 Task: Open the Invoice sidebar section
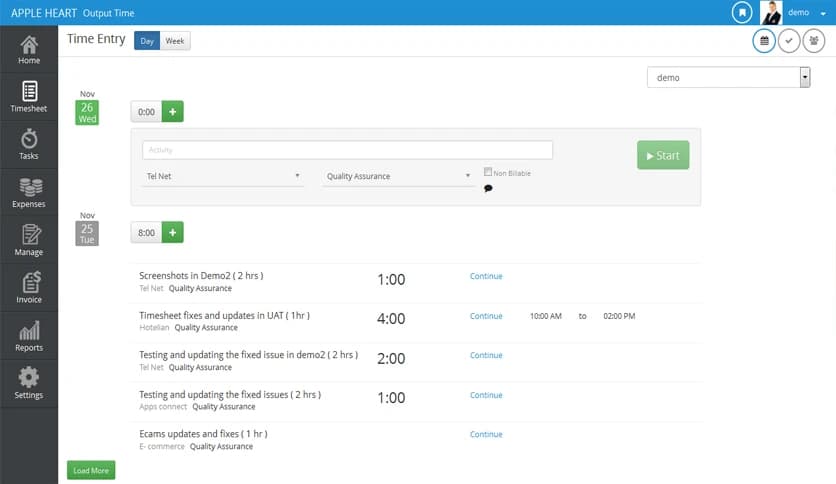click(29, 288)
